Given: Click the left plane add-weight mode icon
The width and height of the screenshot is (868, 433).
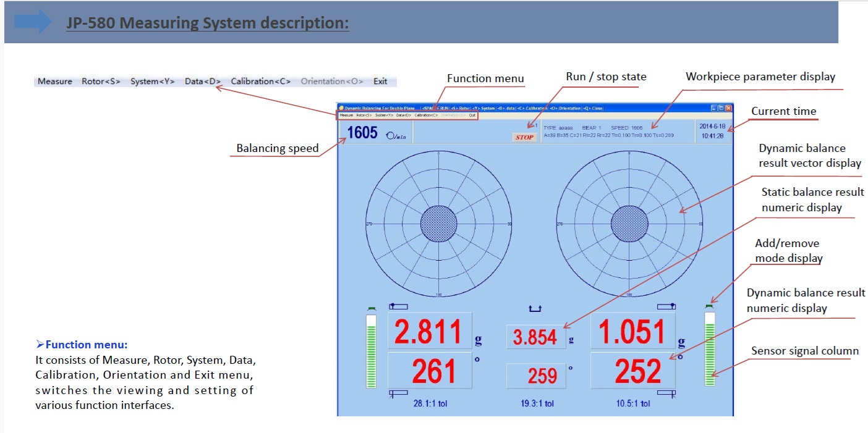Looking at the screenshot, I should point(398,306).
